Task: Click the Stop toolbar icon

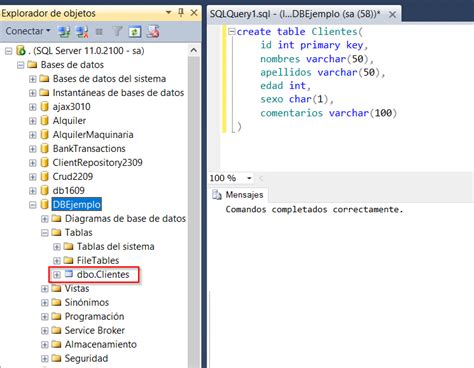Action: [99, 32]
